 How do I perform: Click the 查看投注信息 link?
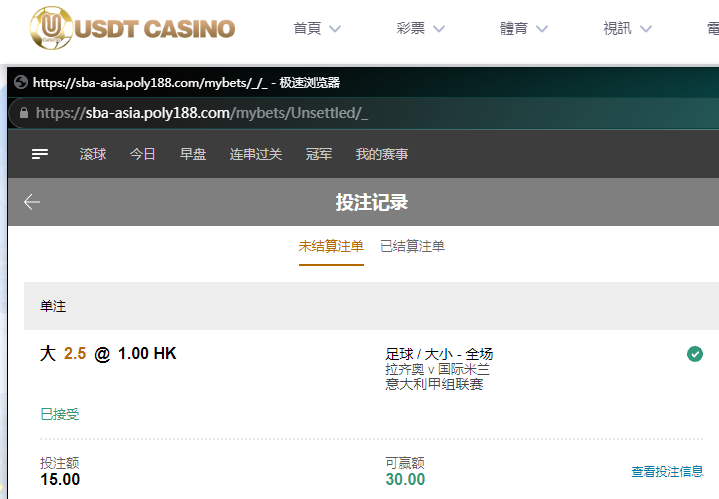coord(667,471)
